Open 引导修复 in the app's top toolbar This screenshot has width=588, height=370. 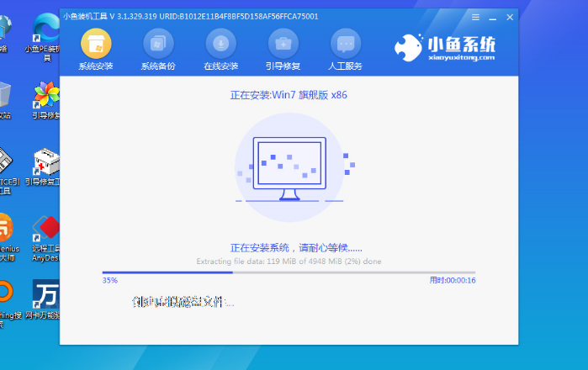point(283,42)
